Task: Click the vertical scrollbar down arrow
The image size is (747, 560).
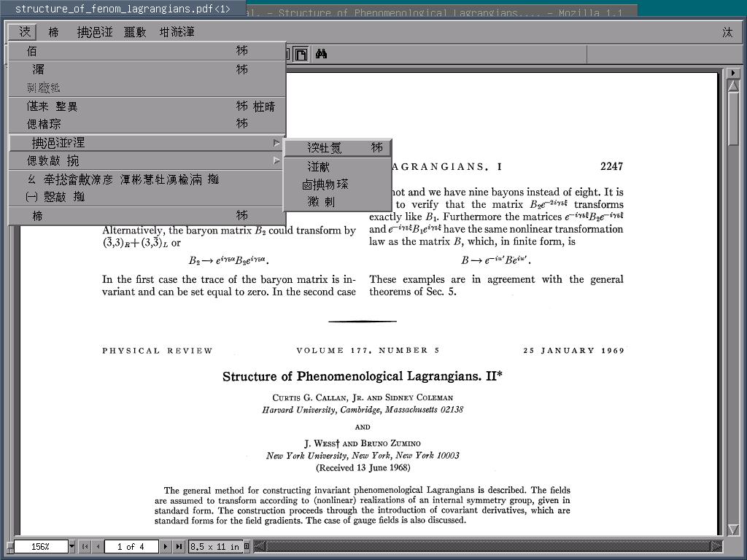Action: pyautogui.click(x=733, y=529)
